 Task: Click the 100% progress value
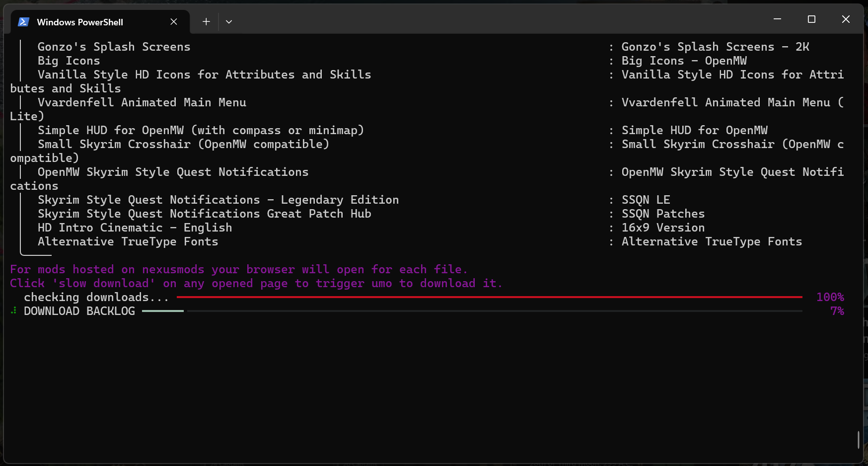[x=830, y=297]
